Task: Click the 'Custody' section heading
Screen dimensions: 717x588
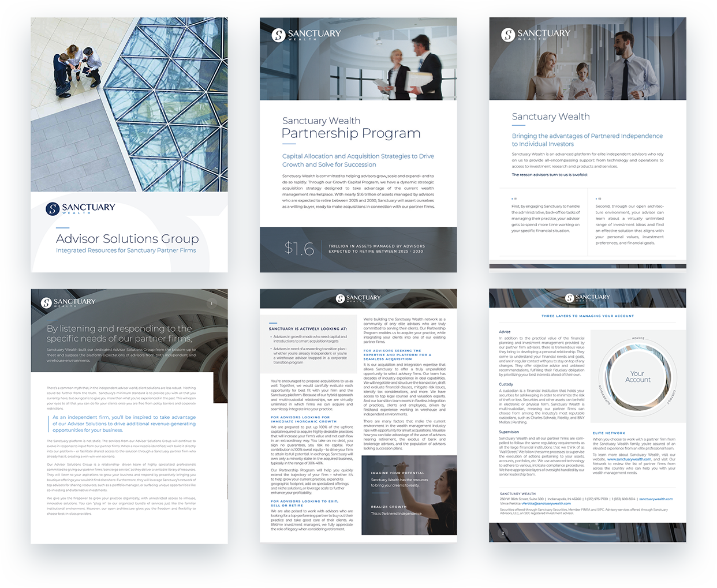Action: click(506, 384)
